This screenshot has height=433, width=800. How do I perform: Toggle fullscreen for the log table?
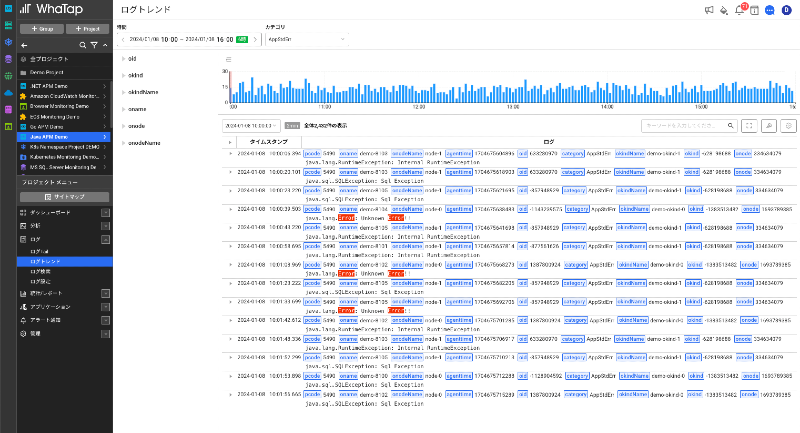click(749, 125)
